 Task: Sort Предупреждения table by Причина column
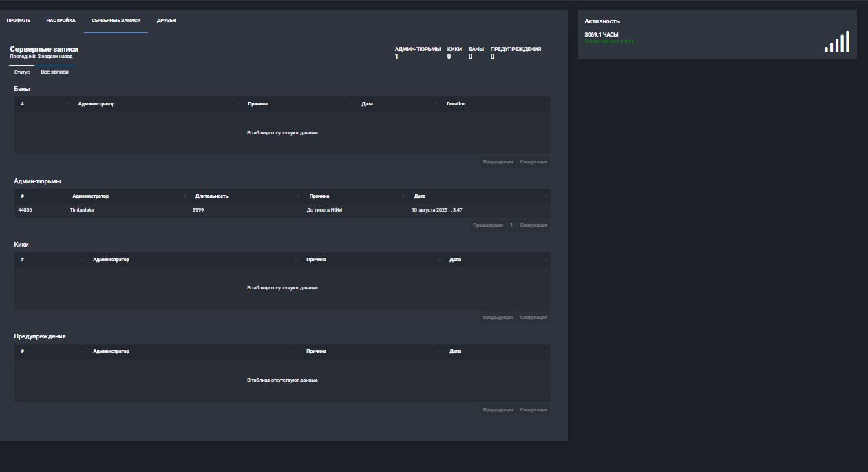click(371, 351)
